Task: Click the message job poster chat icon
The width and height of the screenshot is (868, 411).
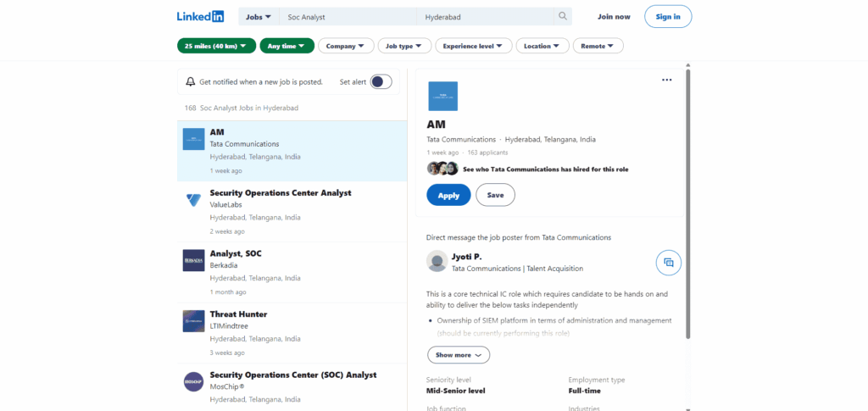Action: coord(669,263)
